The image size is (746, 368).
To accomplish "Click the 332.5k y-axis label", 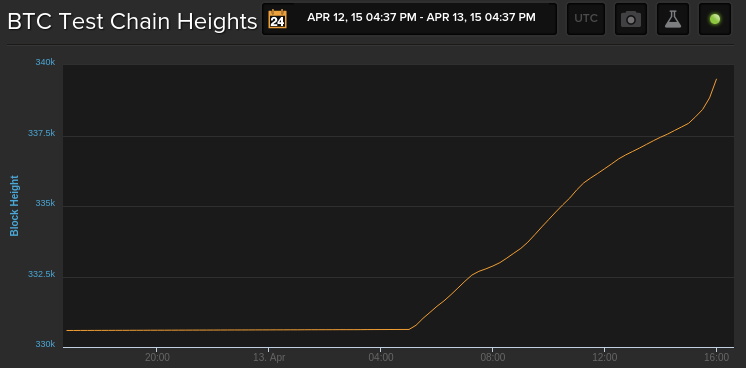I will (41, 274).
